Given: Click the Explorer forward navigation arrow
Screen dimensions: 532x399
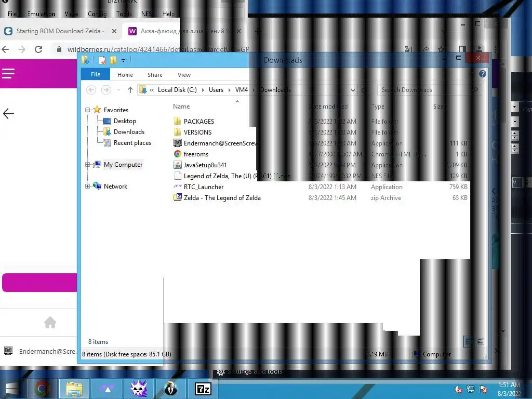Looking at the screenshot, I should 106,90.
